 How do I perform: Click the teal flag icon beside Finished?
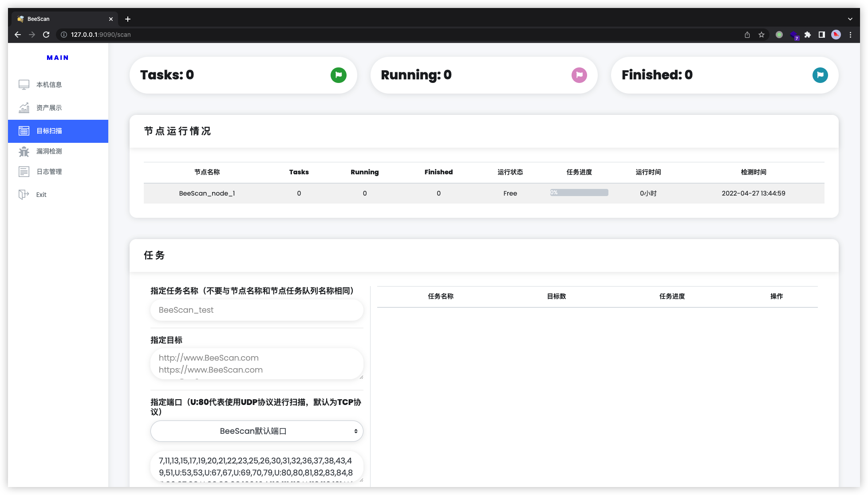(820, 75)
